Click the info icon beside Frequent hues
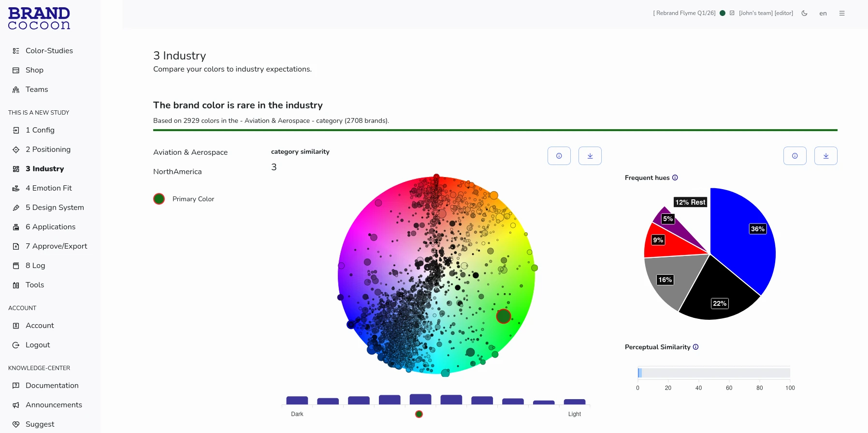This screenshot has height=433, width=868. pyautogui.click(x=675, y=178)
